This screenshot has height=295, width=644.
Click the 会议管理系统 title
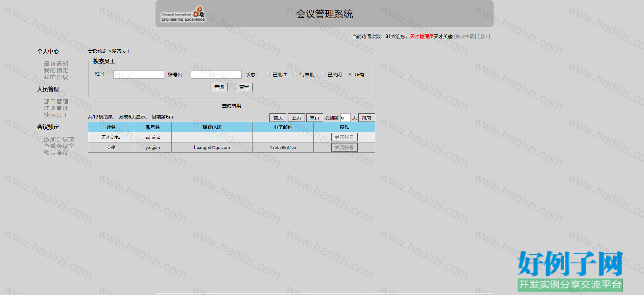click(325, 14)
